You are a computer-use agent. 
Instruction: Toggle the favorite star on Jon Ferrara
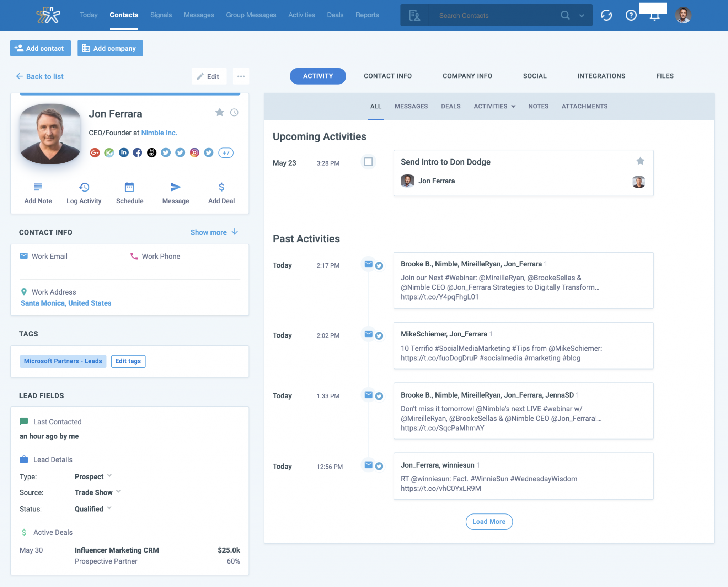[x=220, y=112]
